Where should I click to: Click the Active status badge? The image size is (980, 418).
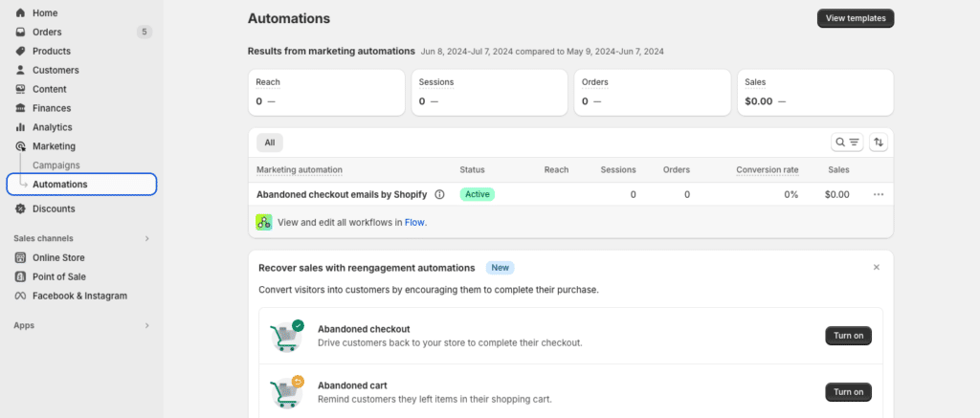tap(477, 194)
